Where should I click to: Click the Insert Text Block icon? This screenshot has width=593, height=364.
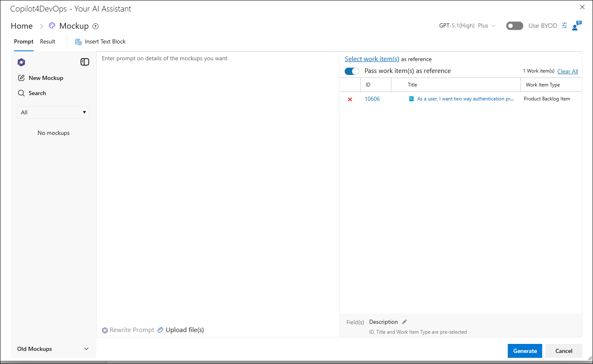tap(78, 42)
